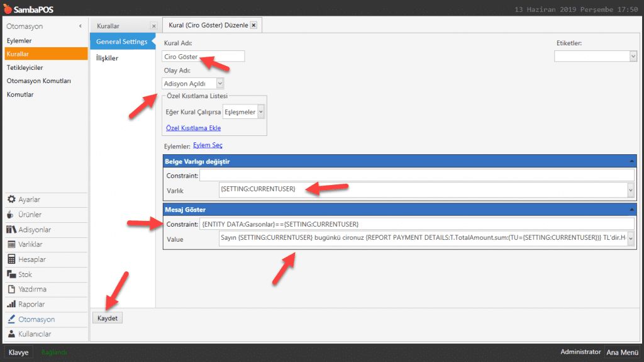The width and height of the screenshot is (644, 362).
Task: Click the Ayarlar gear icon
Action: tap(11, 200)
